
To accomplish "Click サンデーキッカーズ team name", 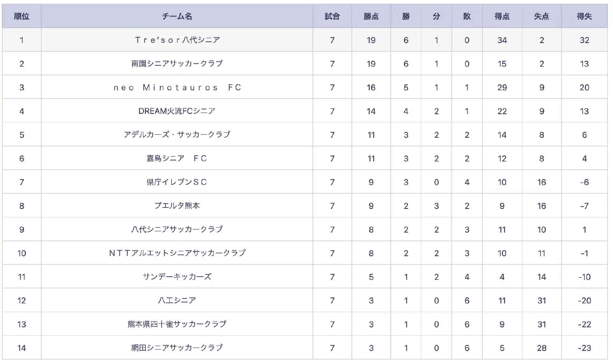I will (177, 277).
